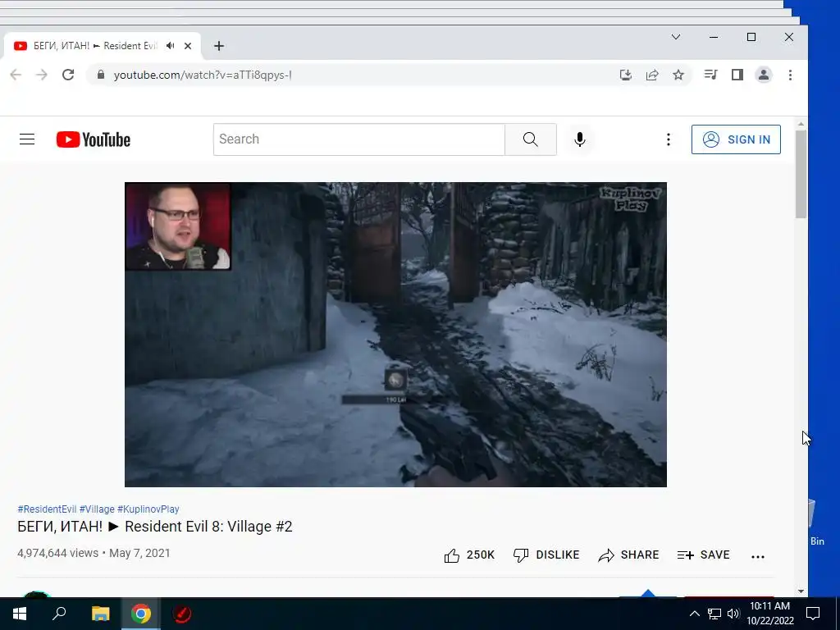The image size is (840, 630).
Task: Open Chrome profile avatar
Action: click(764, 75)
